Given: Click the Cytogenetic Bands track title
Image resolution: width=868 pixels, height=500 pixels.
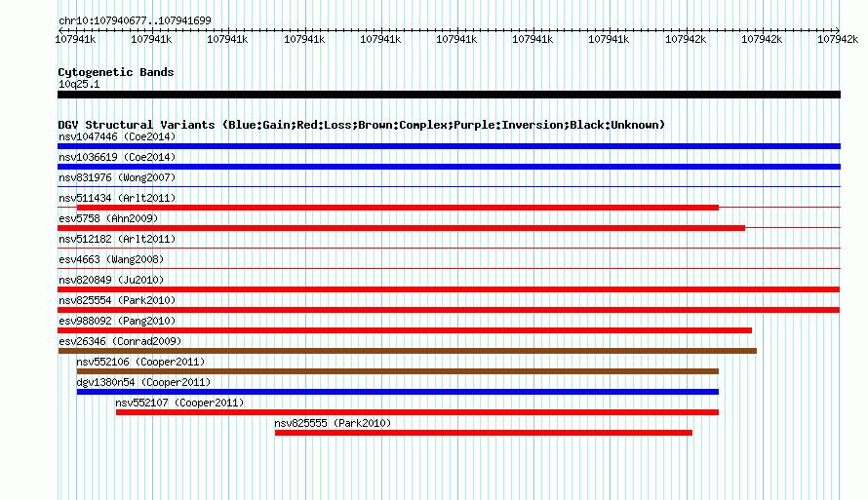Looking at the screenshot, I should (x=116, y=72).
